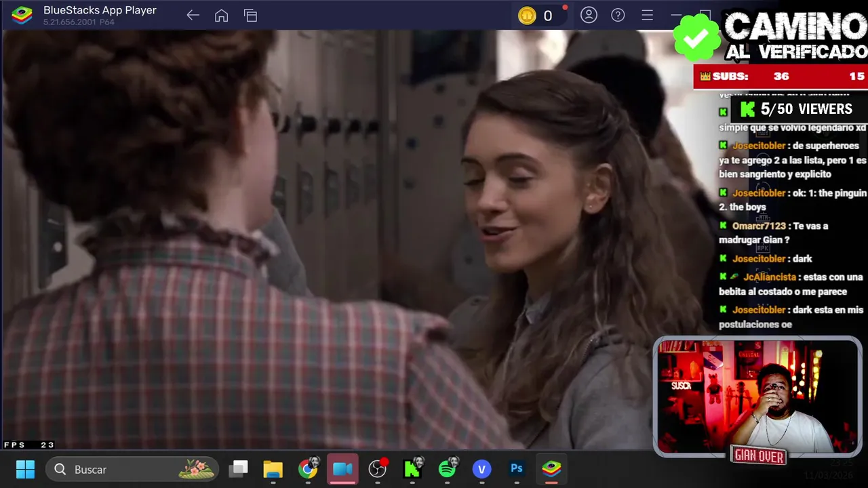The height and width of the screenshot is (488, 868).
Task: Open the BlueStacks help menu
Action: pos(618,15)
